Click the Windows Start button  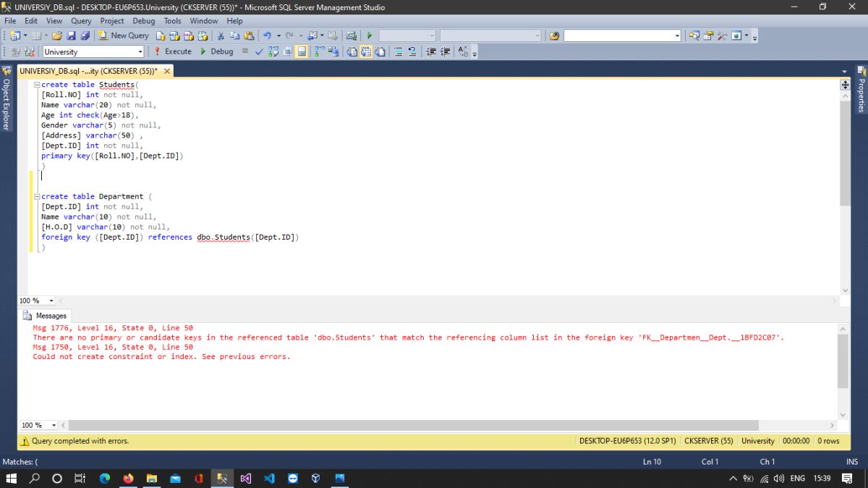12,479
